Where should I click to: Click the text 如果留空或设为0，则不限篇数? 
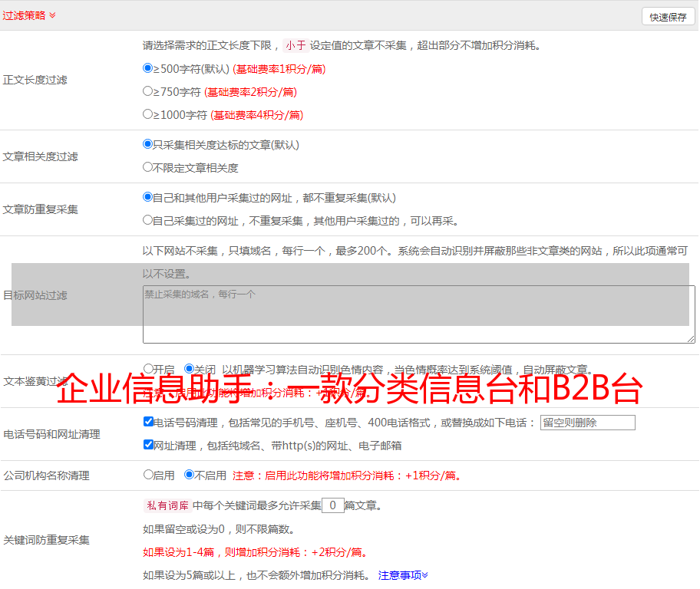point(219,529)
